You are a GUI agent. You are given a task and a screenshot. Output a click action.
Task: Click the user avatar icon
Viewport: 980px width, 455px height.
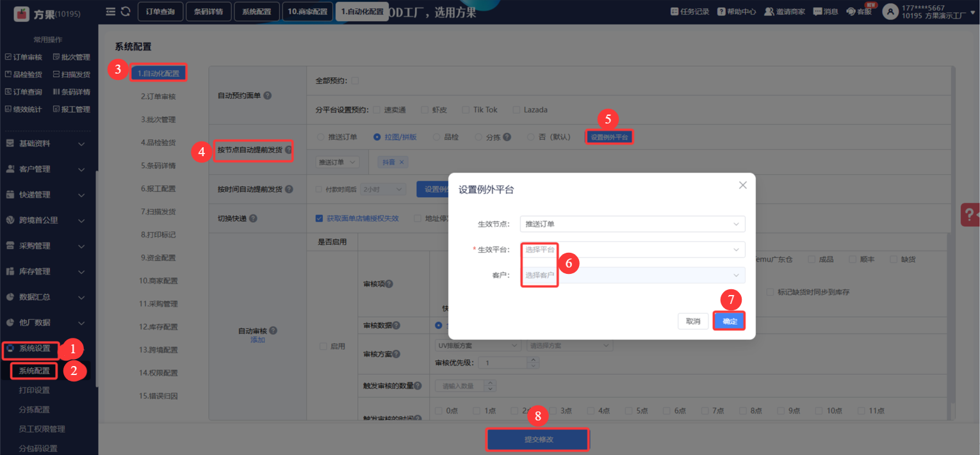pos(890,12)
